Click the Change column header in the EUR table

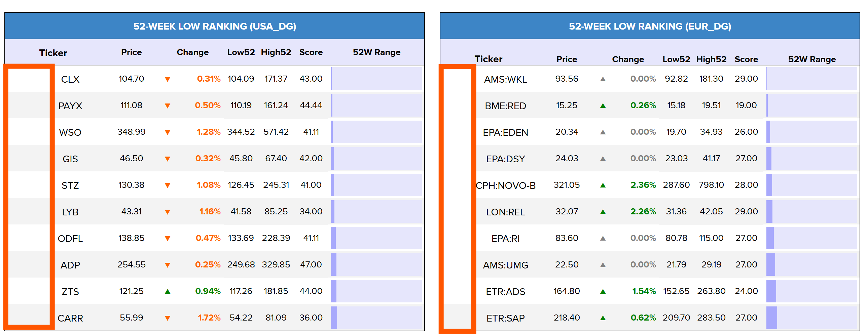pyautogui.click(x=628, y=59)
